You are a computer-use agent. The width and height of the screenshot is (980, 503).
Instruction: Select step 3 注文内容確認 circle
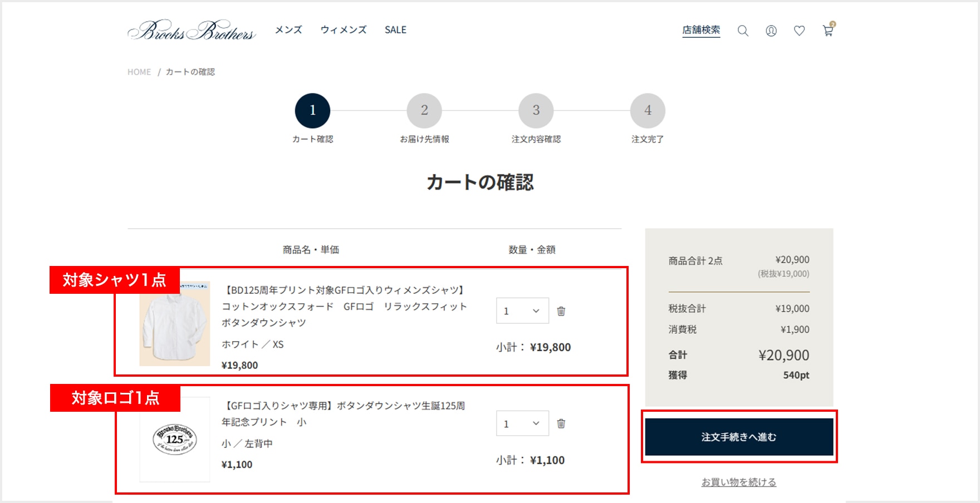[x=536, y=111]
